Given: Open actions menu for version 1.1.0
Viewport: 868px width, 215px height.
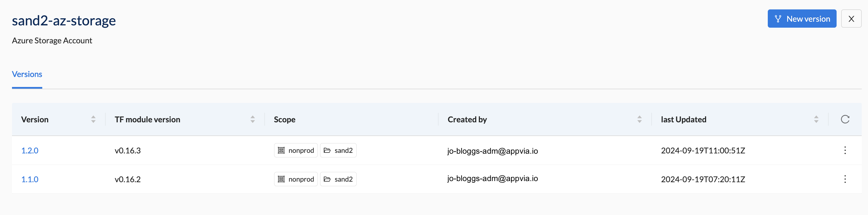Looking at the screenshot, I should point(845,179).
